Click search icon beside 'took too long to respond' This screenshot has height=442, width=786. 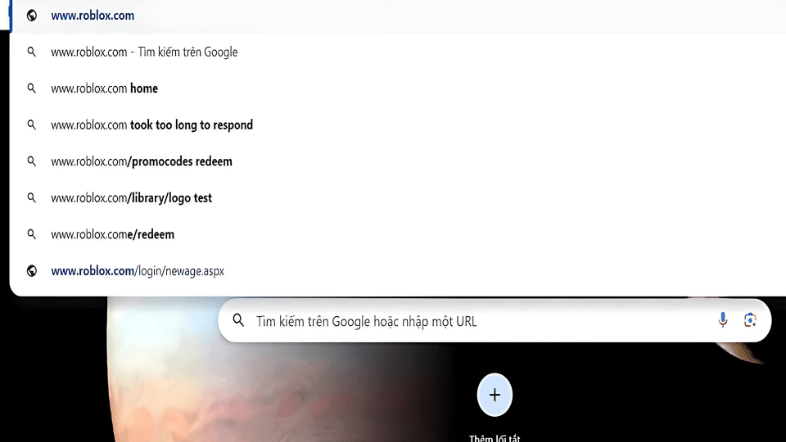(32, 125)
